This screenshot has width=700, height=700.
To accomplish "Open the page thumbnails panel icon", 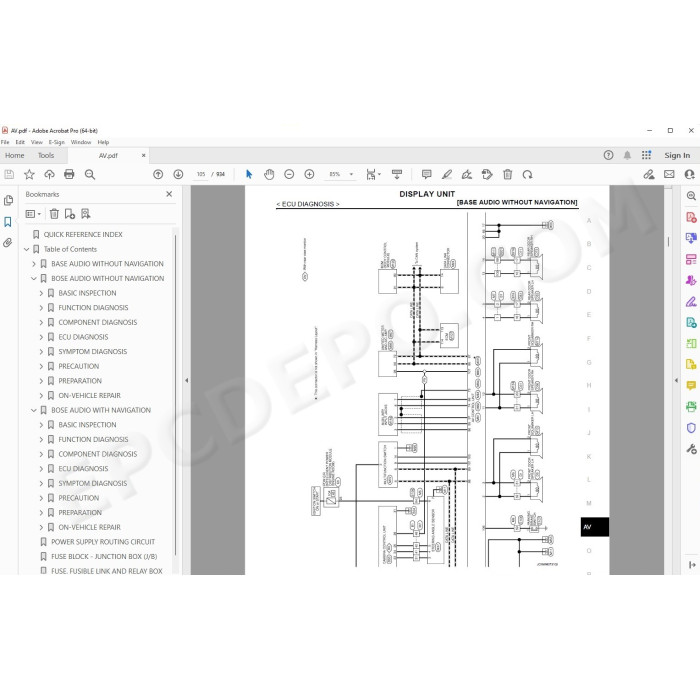I will coord(8,200).
